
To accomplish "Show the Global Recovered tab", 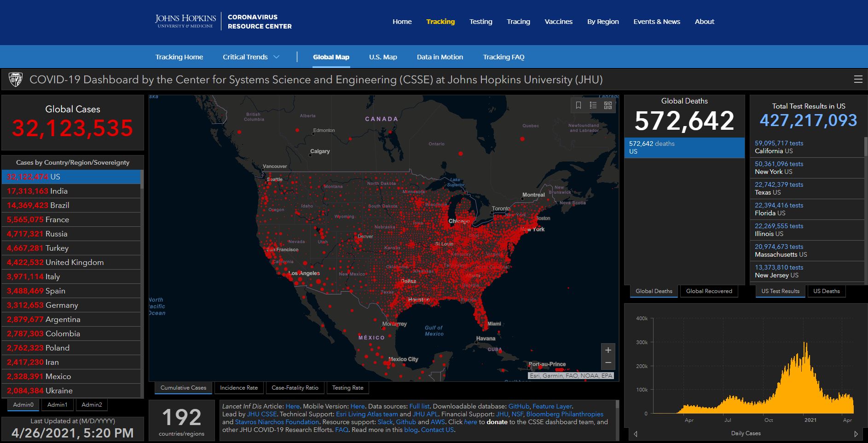I will coord(709,291).
